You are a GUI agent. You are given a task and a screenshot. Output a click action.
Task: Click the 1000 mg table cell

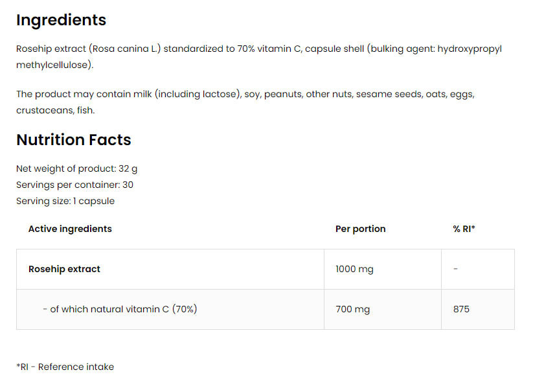tap(354, 269)
